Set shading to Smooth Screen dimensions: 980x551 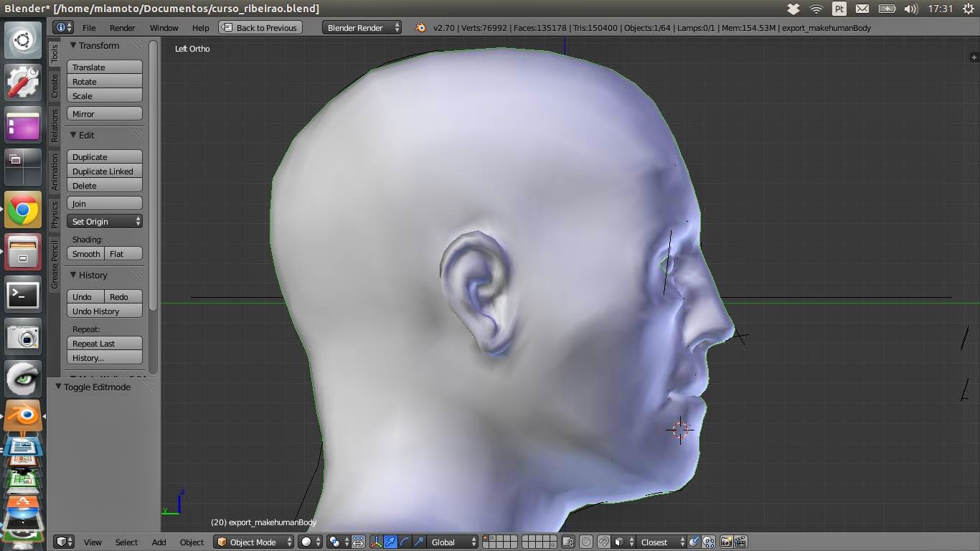pos(86,253)
